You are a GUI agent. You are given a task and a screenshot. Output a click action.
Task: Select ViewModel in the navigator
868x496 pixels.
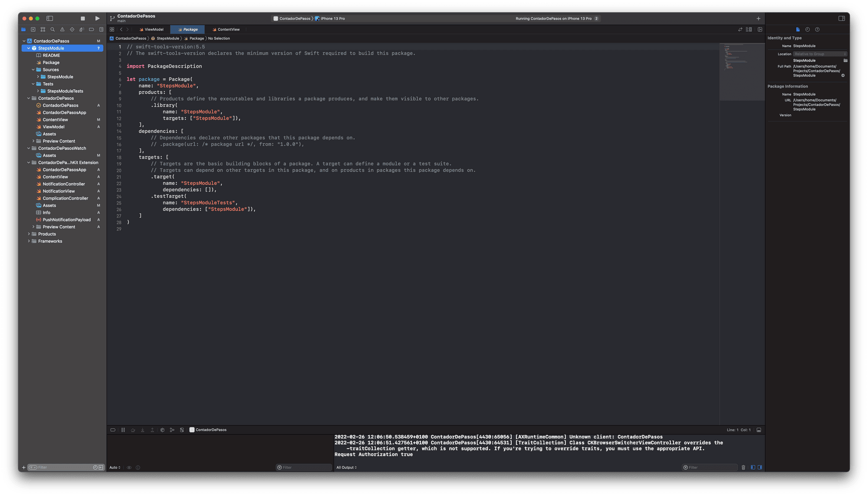pyautogui.click(x=53, y=127)
